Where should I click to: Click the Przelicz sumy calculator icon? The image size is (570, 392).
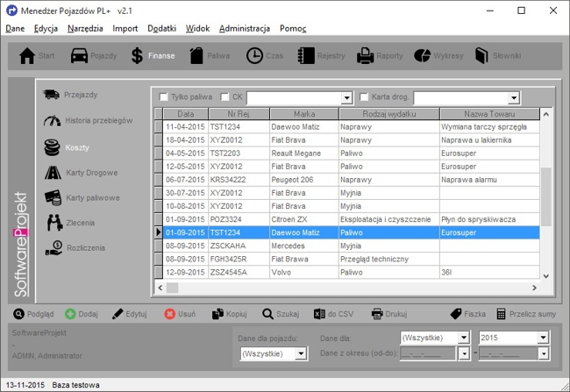coord(501,314)
